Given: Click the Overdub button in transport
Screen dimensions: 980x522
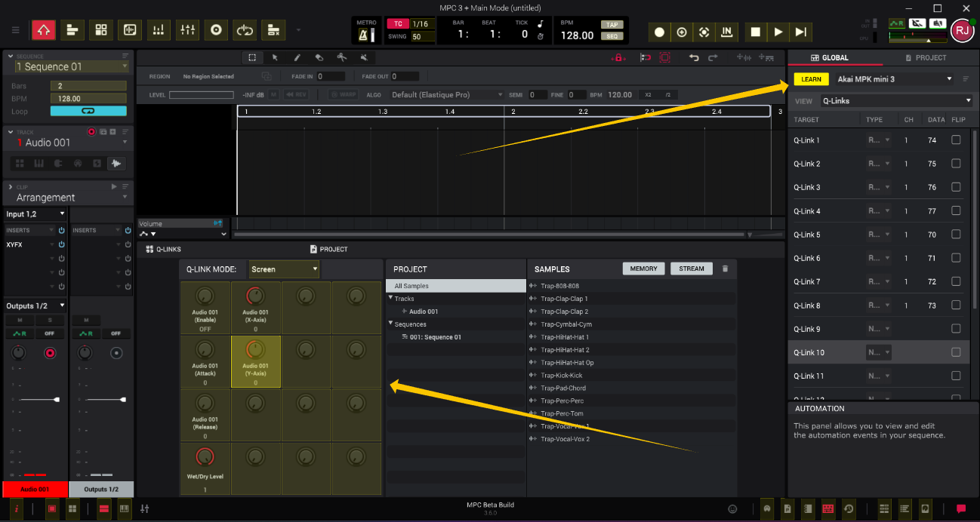Looking at the screenshot, I should click(x=682, y=32).
